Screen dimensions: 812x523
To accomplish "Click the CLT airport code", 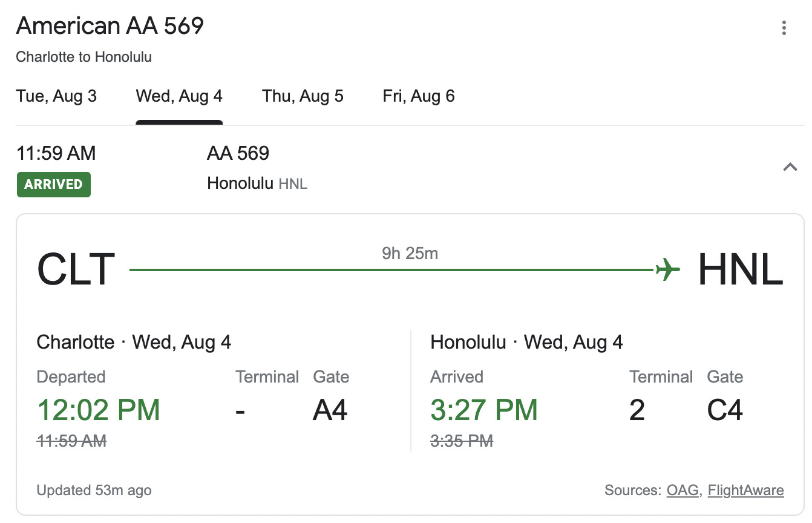I will pyautogui.click(x=76, y=269).
